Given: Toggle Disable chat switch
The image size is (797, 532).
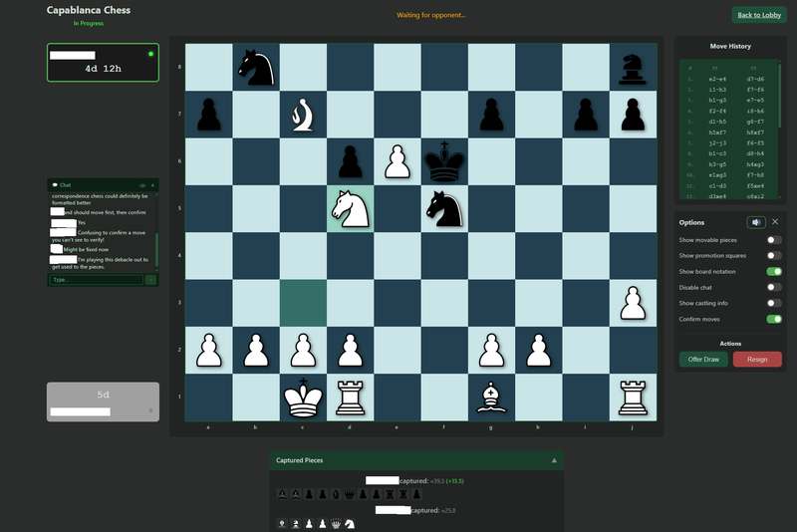Looking at the screenshot, I should pos(774,287).
